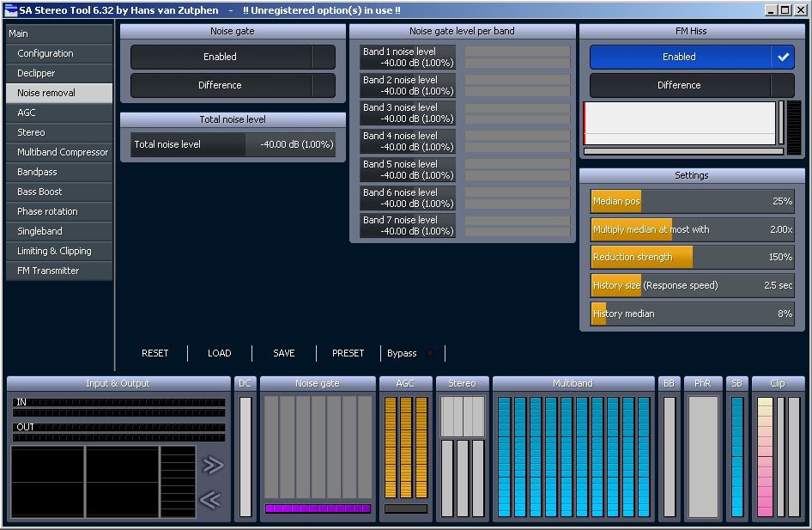
Task: Open the AGC page
Action: (x=59, y=113)
